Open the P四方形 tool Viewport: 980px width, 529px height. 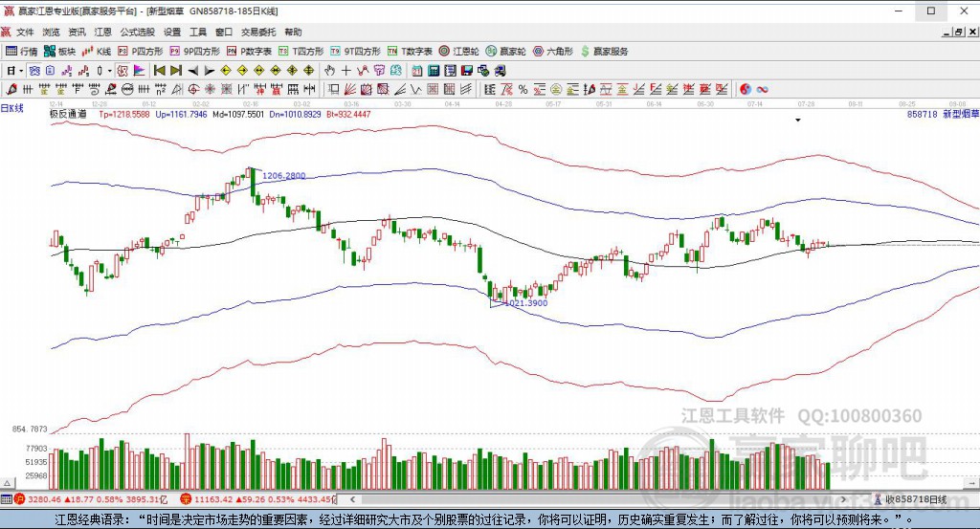tap(140, 52)
